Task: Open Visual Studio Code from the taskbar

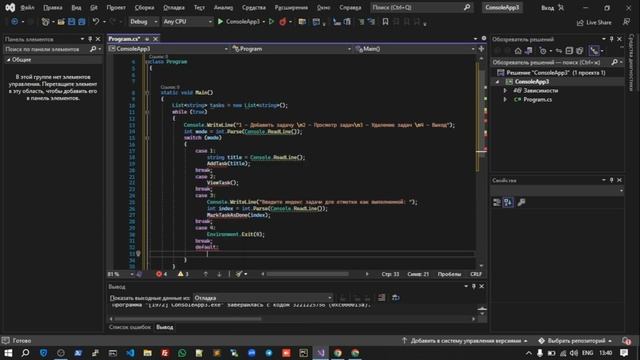Action: (130, 353)
